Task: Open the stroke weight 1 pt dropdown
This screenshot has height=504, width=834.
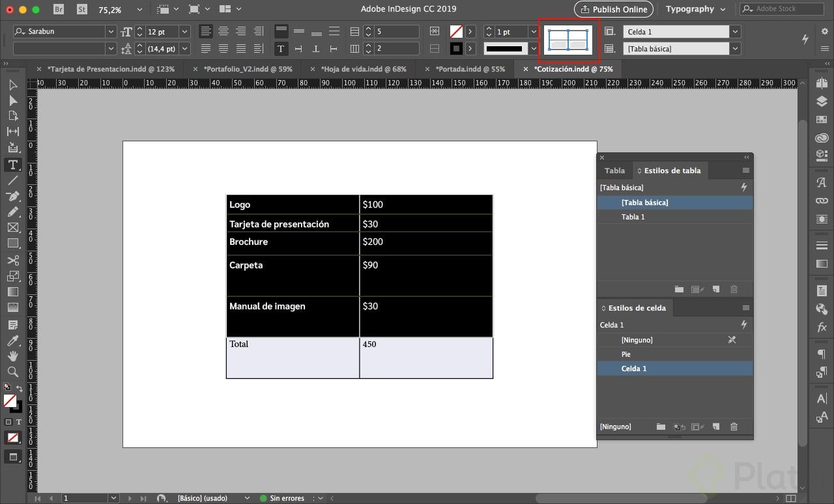Action: pyautogui.click(x=533, y=31)
